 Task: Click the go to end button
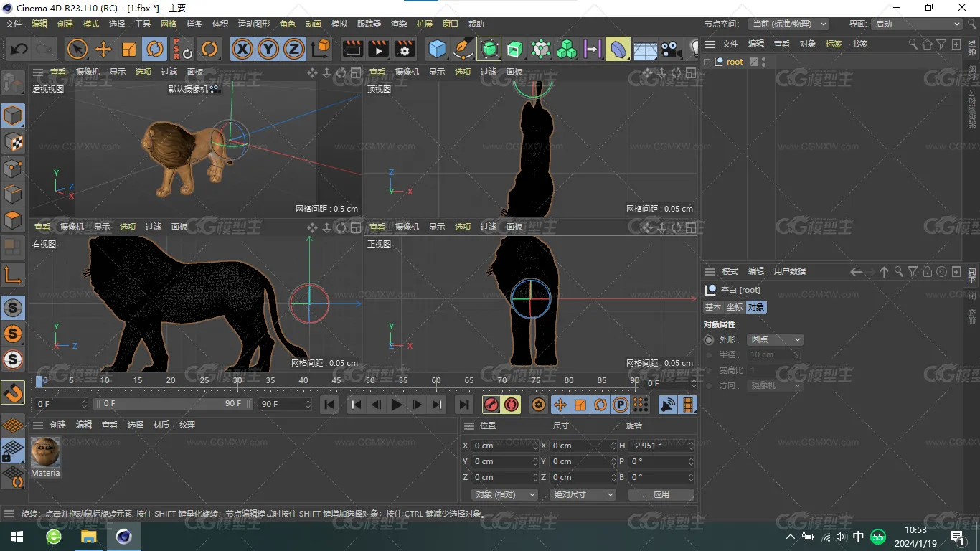(x=464, y=405)
